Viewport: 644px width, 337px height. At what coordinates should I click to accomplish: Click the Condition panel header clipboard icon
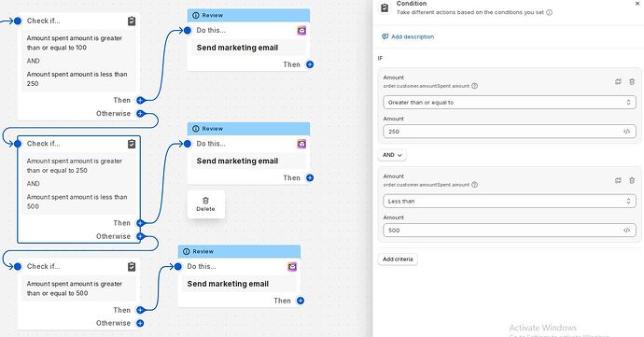pos(385,7)
